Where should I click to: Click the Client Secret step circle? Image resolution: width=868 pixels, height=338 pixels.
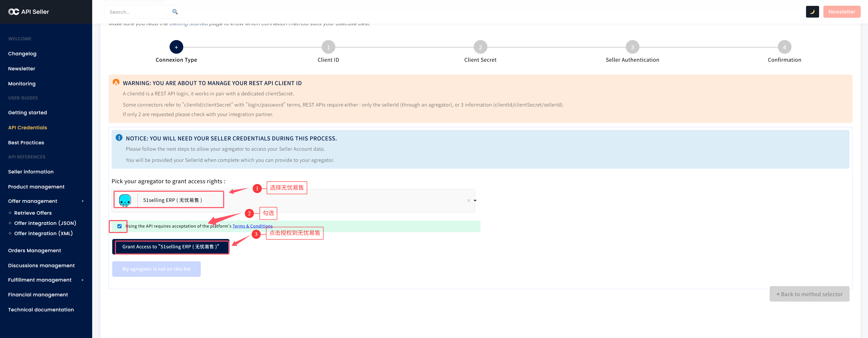(x=480, y=47)
